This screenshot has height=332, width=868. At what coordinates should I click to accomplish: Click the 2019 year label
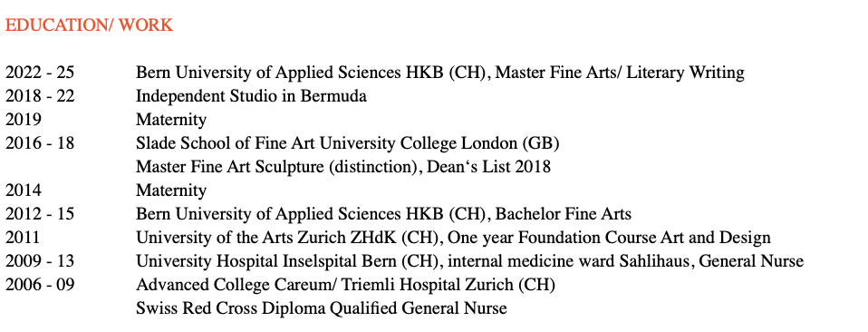point(24,120)
